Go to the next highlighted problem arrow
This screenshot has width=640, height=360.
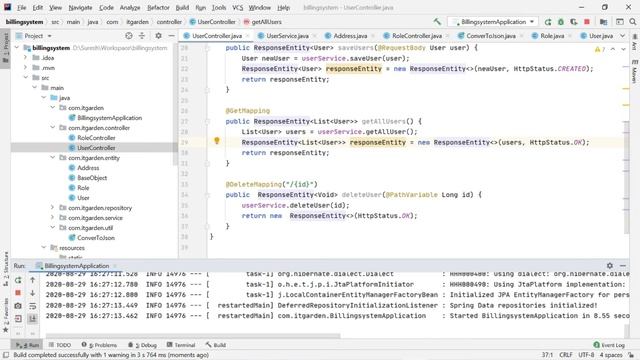click(x=623, y=49)
